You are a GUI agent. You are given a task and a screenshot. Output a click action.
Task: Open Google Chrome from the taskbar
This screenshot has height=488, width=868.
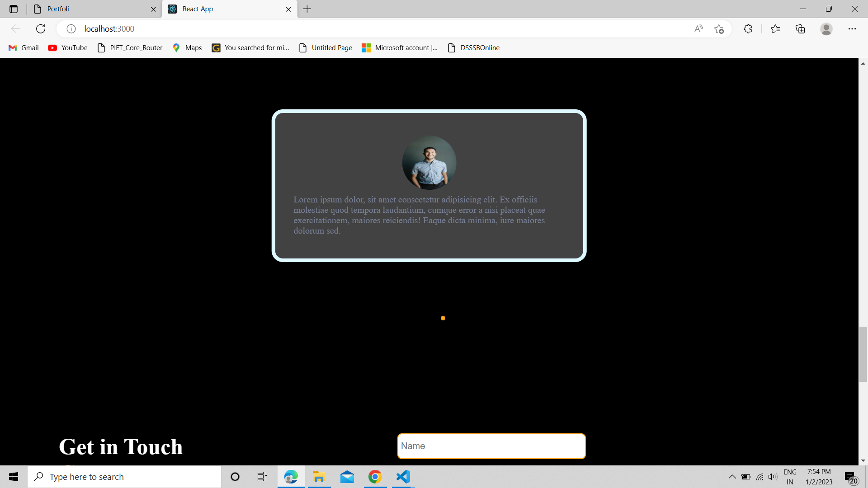375,476
